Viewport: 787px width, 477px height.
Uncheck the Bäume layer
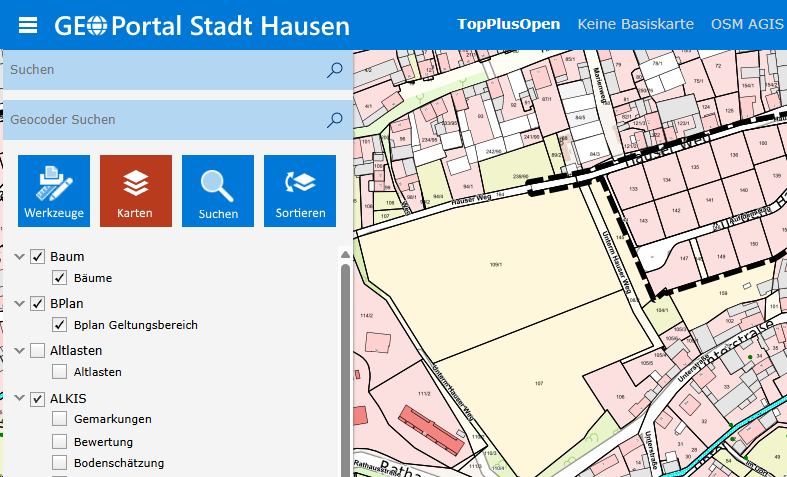[x=59, y=278]
